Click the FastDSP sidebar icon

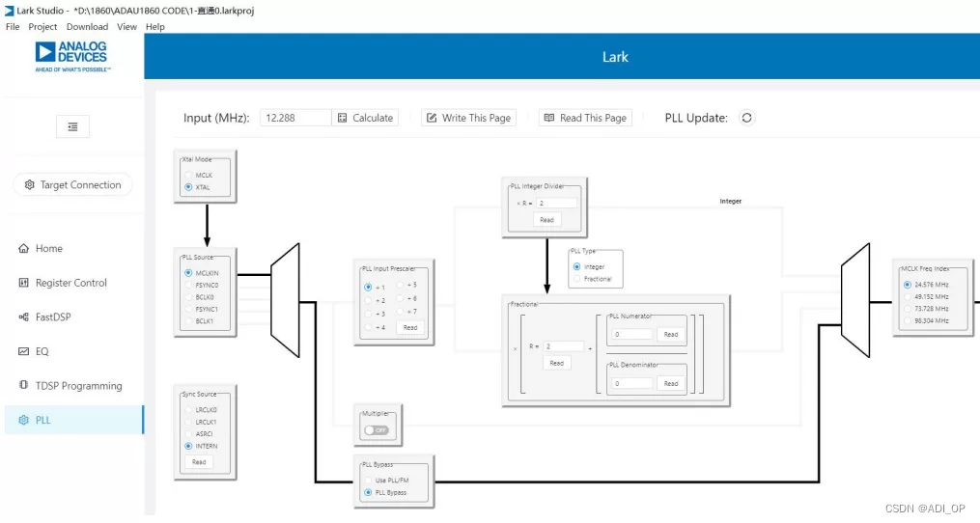[24, 317]
